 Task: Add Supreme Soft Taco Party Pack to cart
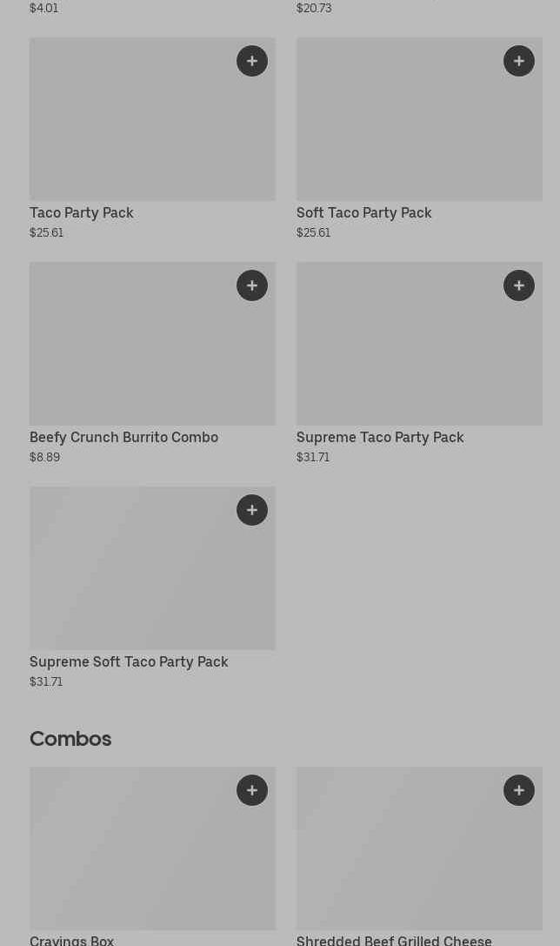[x=252, y=510]
